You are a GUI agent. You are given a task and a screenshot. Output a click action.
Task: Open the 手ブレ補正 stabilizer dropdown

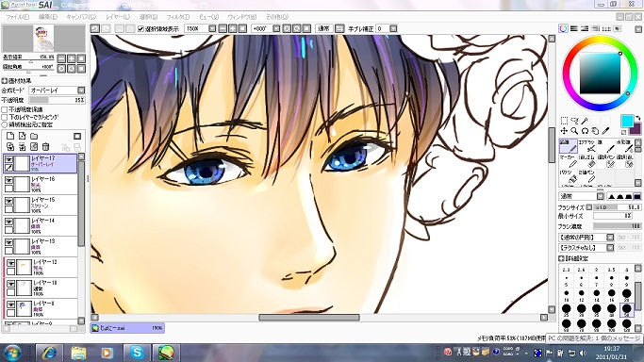(x=393, y=28)
